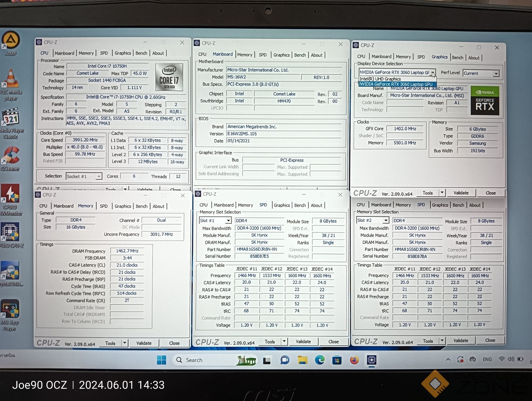532x401 pixels.
Task: Click the NVIDIA GeForce RTX logo
Action: [485, 101]
